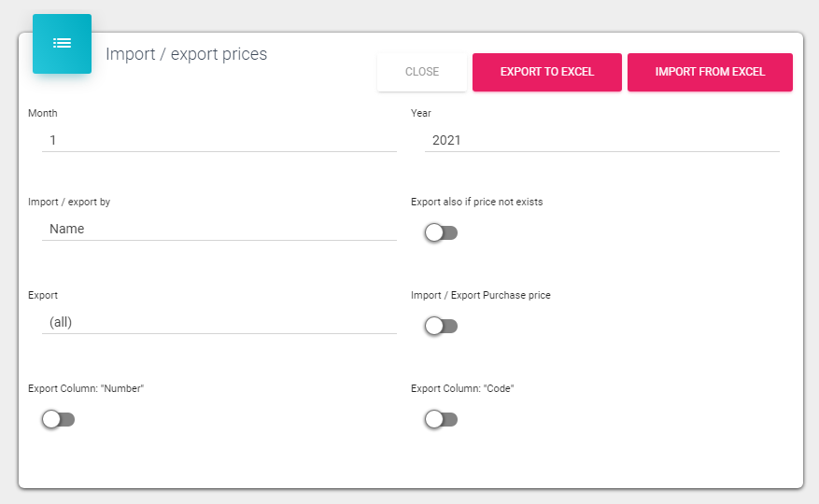Screen dimensions: 819x504
Task: Click Export to Excel
Action: [546, 72]
